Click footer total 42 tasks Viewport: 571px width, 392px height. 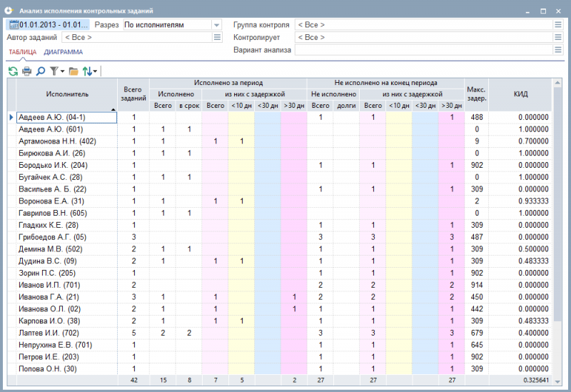[133, 381]
